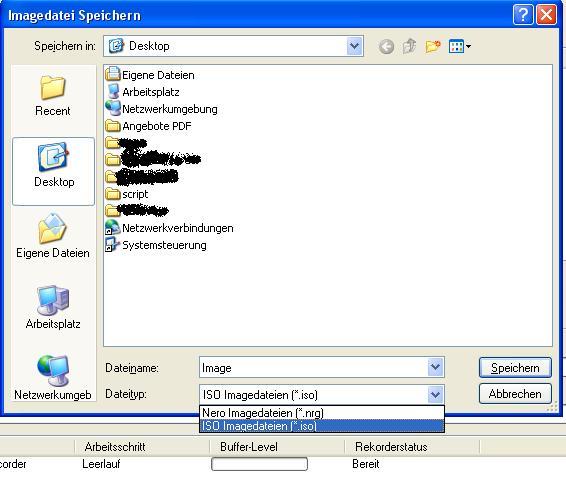
Task: Click the resize grip of the dialog
Action: pos(553,408)
